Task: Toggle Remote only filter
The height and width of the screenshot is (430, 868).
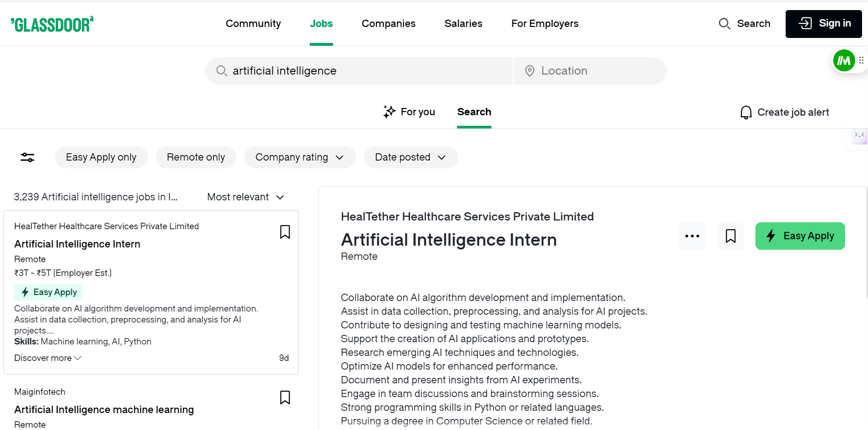Action: coord(196,157)
